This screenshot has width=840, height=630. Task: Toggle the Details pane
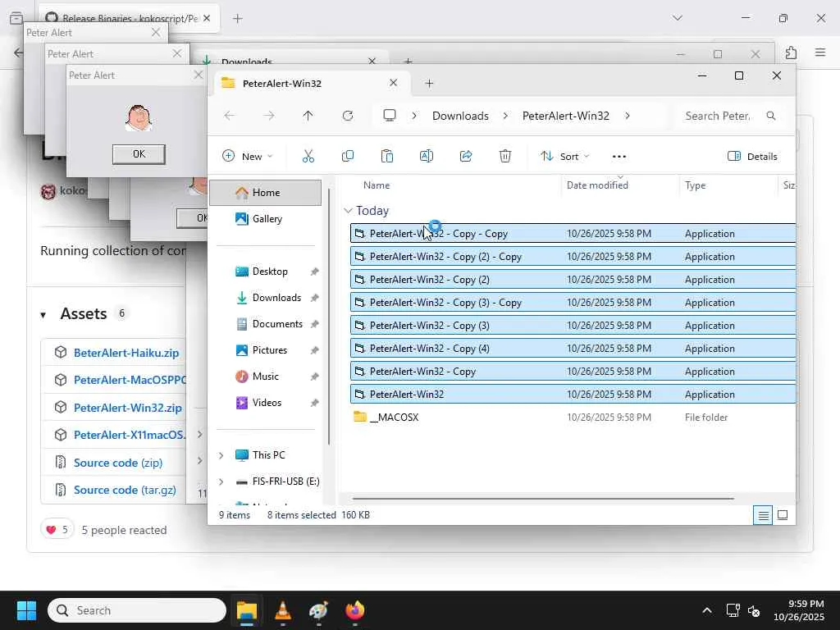(x=752, y=156)
